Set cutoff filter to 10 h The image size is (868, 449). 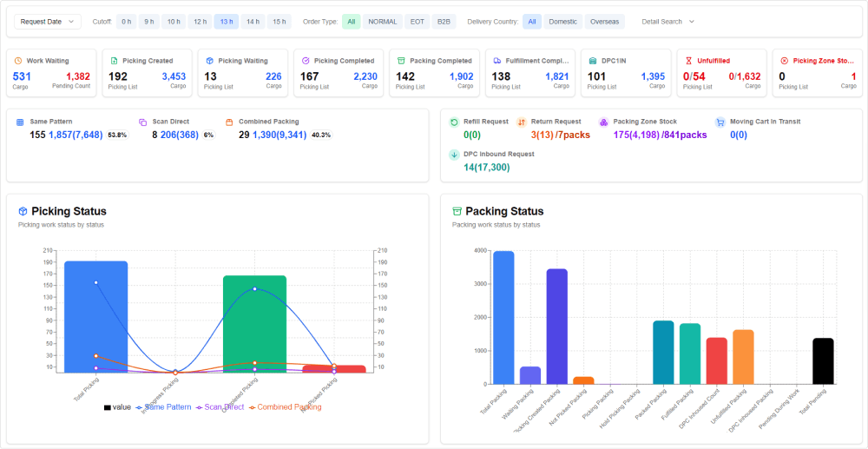click(174, 22)
